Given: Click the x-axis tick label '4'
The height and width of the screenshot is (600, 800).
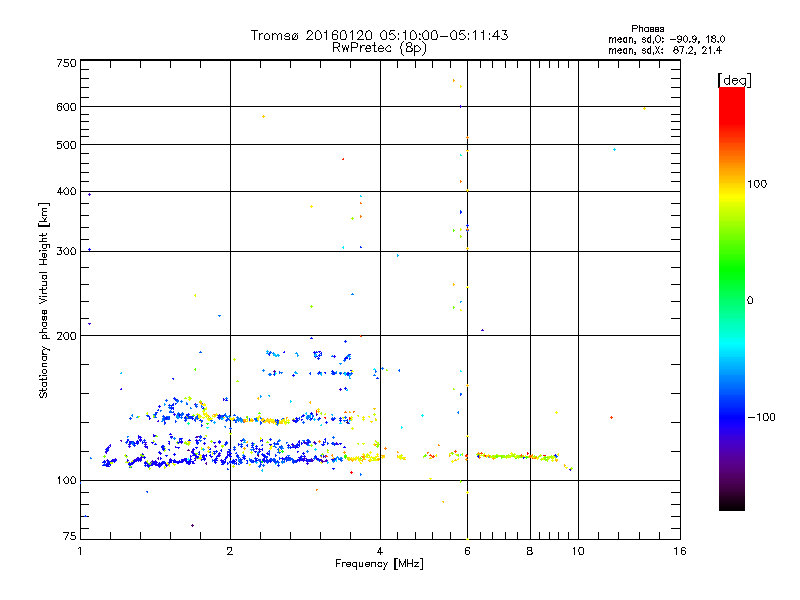Looking at the screenshot, I should tap(380, 551).
